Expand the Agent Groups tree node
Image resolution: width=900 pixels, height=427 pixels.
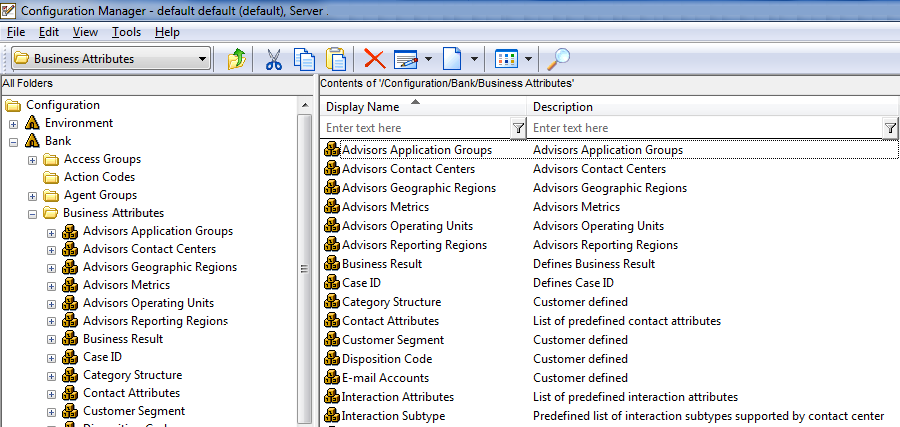click(x=33, y=196)
